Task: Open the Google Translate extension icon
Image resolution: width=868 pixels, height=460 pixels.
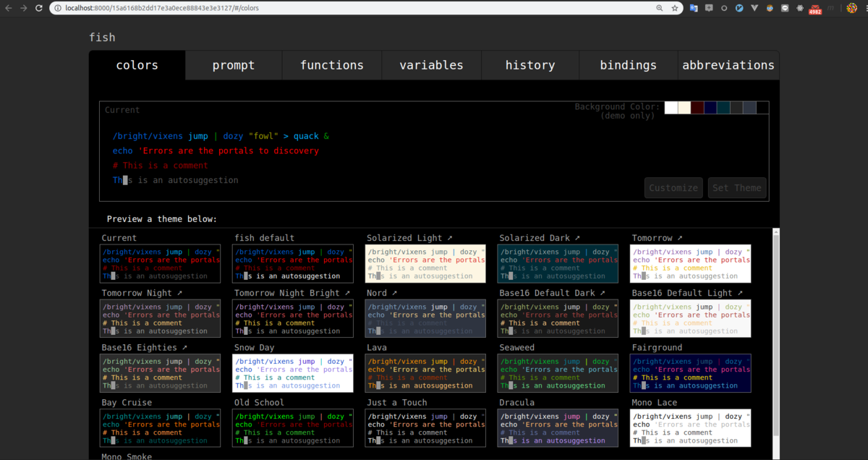Action: coord(694,8)
